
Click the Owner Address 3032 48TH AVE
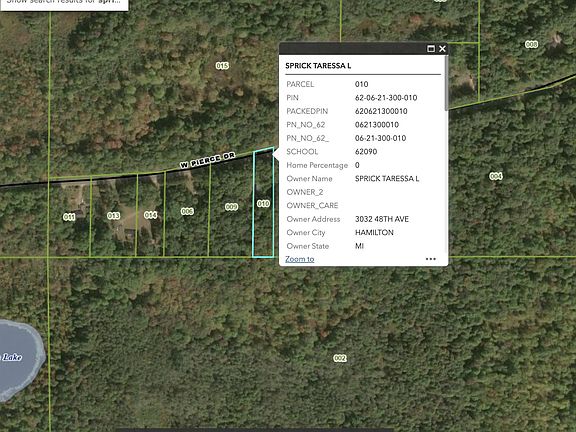pyautogui.click(x=382, y=219)
